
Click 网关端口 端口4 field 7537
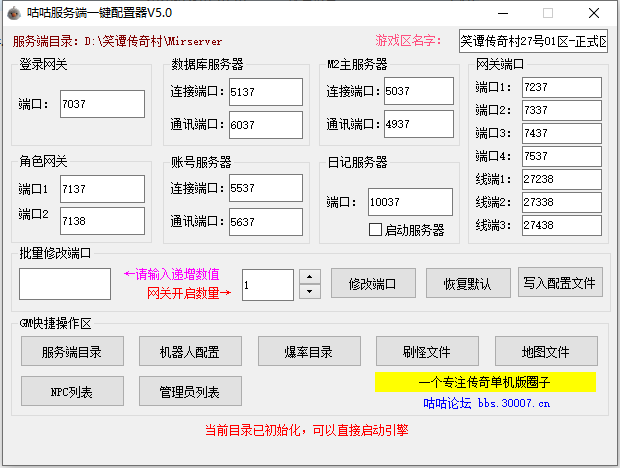click(x=562, y=156)
